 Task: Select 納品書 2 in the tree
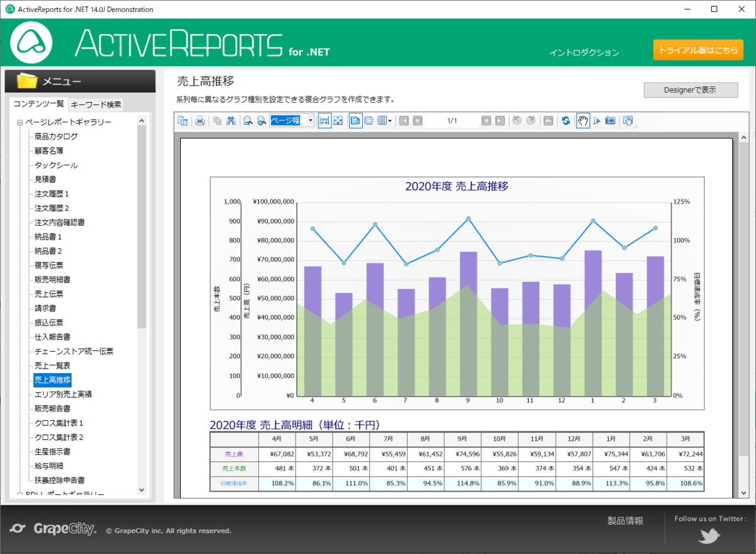48,251
